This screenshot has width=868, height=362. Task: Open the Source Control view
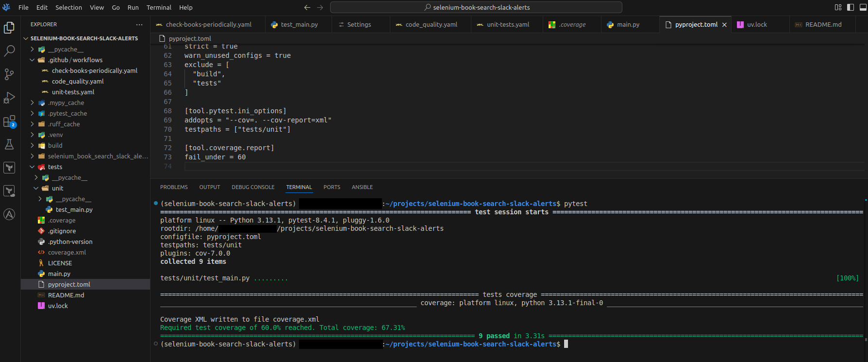click(9, 74)
